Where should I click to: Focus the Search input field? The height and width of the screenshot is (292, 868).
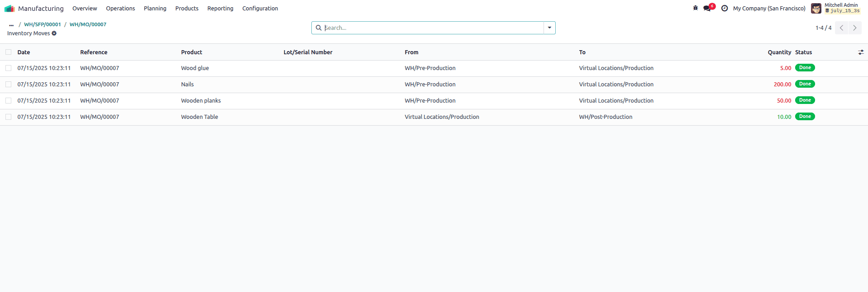point(433,28)
